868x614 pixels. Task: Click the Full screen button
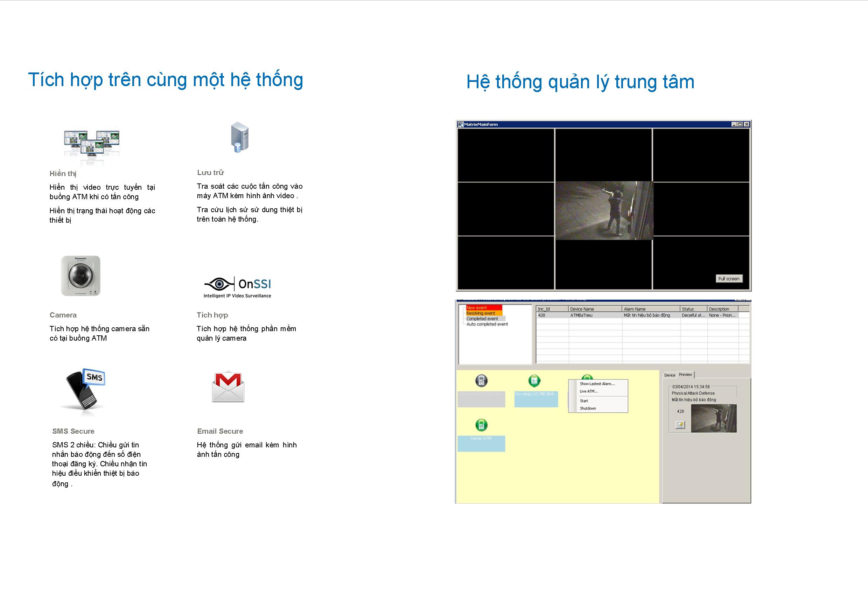729,279
